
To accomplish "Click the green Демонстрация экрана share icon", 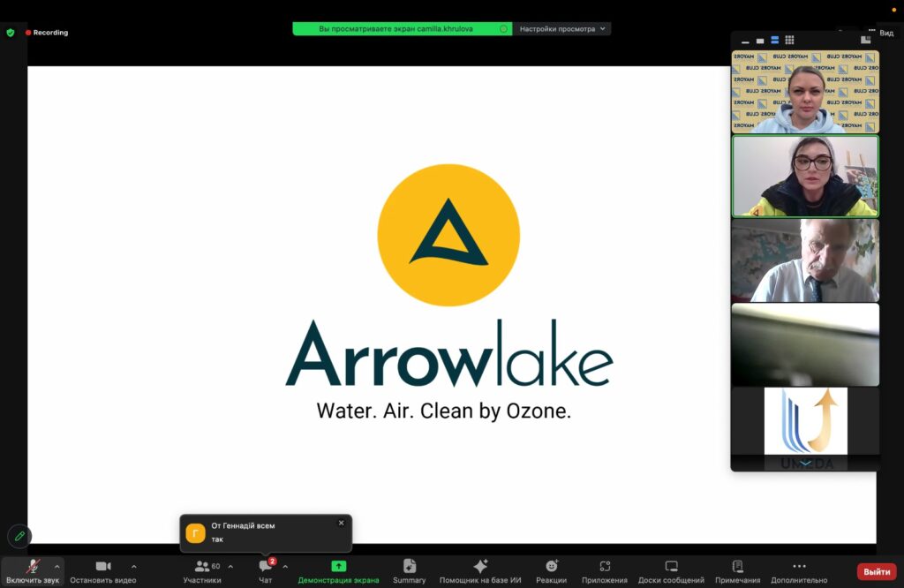I will [338, 566].
